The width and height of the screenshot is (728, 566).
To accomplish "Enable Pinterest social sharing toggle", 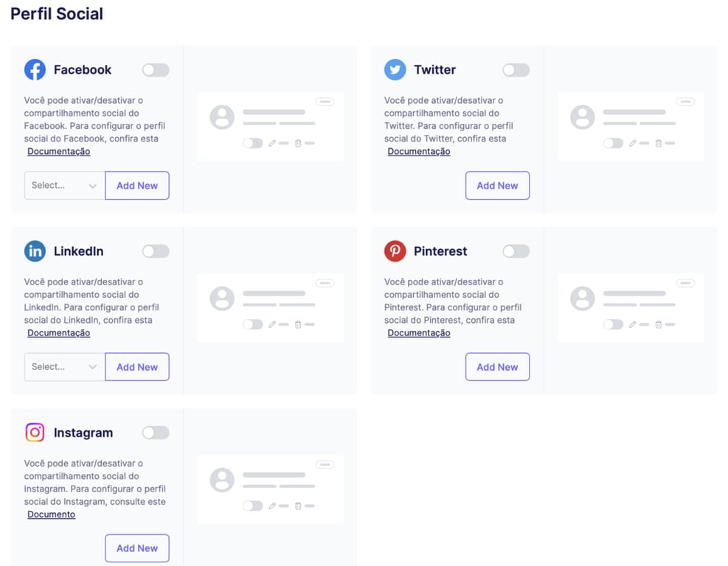I will point(516,251).
